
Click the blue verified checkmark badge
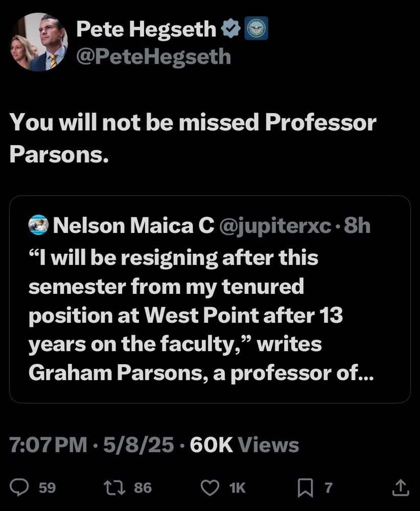(230, 29)
